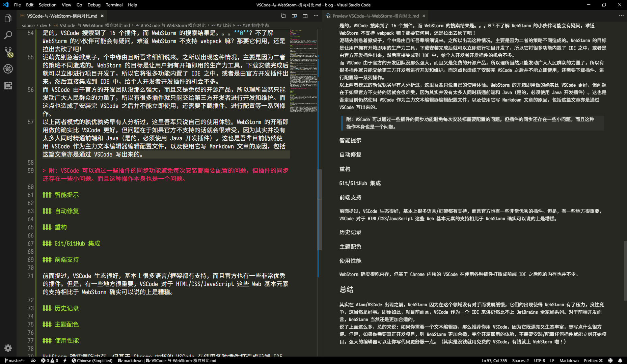Select language mode Markdown

[x=569, y=360]
